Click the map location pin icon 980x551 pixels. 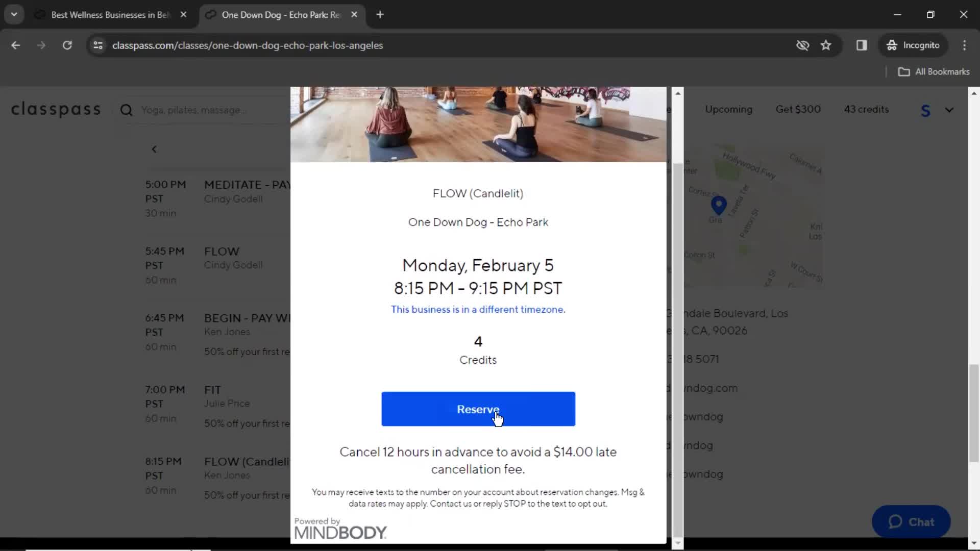(718, 206)
